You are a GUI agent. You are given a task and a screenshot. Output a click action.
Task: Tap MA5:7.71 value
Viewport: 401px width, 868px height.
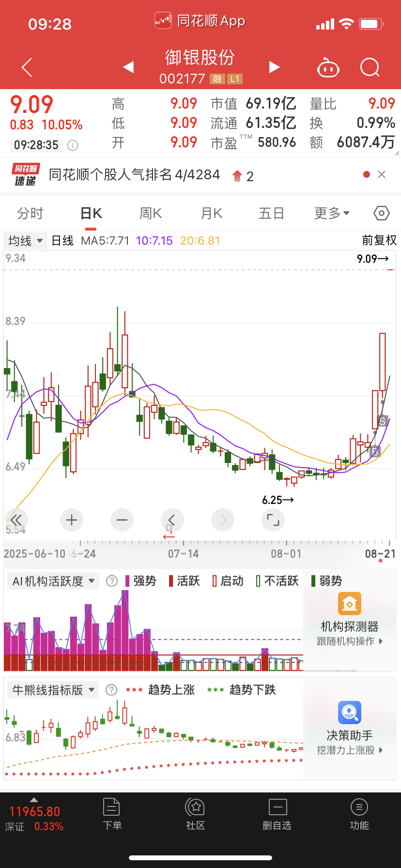pos(105,241)
